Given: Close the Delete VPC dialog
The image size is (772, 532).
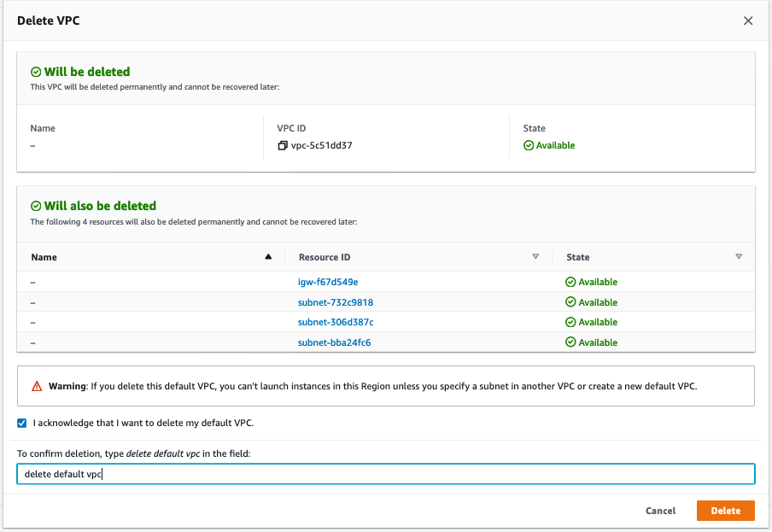Looking at the screenshot, I should click(x=748, y=20).
